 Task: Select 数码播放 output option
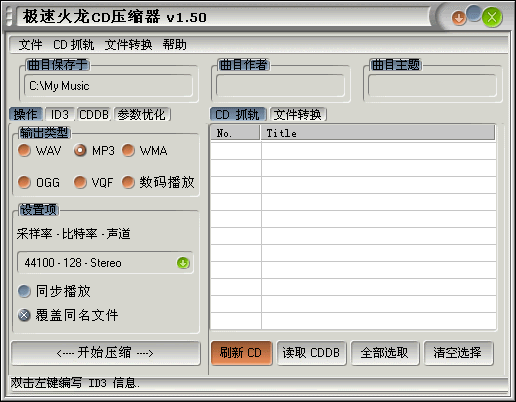point(158,182)
